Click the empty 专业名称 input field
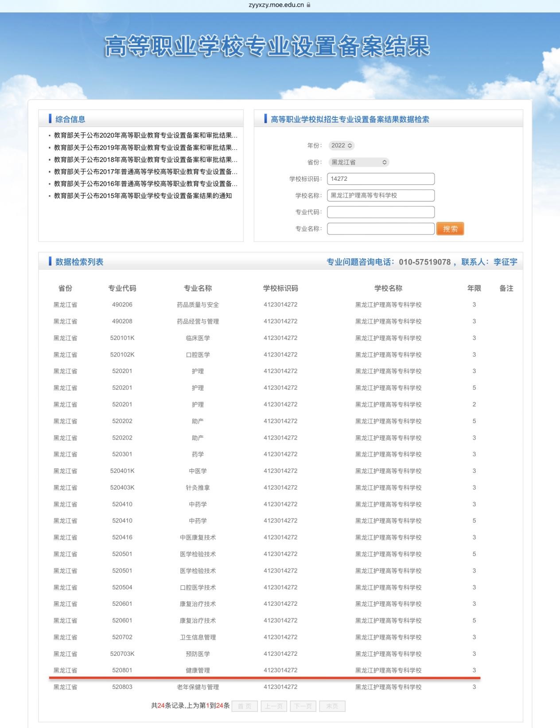The height and width of the screenshot is (728, 560). tap(381, 229)
